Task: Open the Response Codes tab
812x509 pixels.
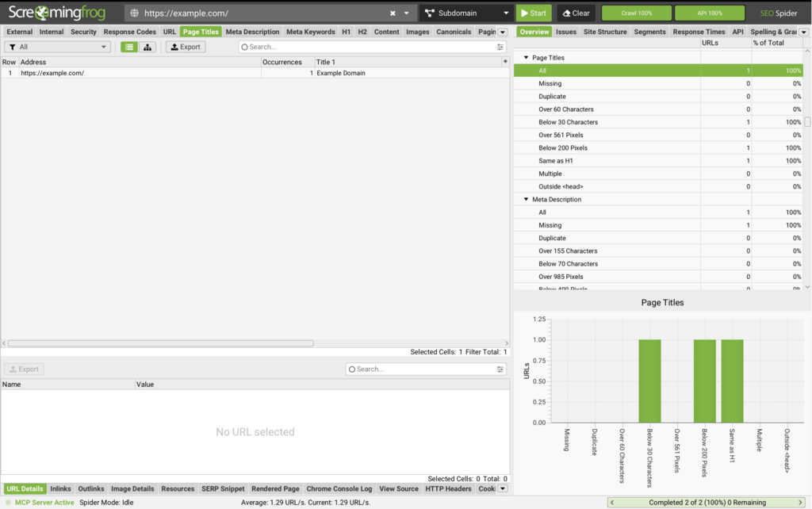Action: click(x=129, y=32)
